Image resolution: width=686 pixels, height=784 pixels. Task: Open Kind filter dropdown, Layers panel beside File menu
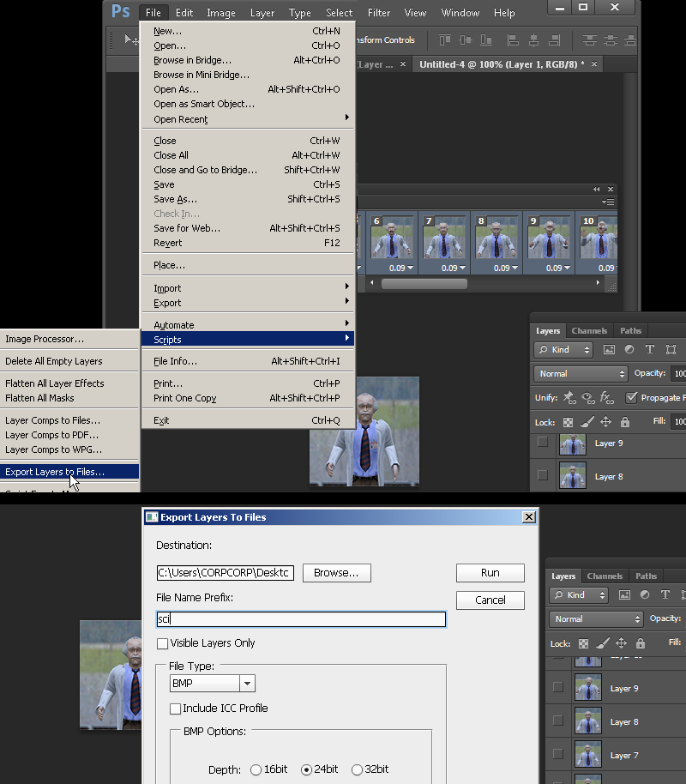563,350
